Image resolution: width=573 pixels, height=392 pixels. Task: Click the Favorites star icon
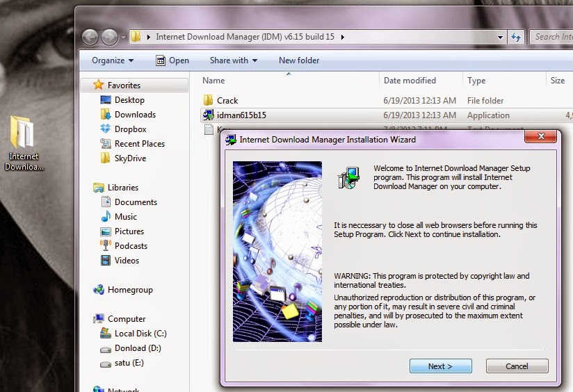point(98,85)
